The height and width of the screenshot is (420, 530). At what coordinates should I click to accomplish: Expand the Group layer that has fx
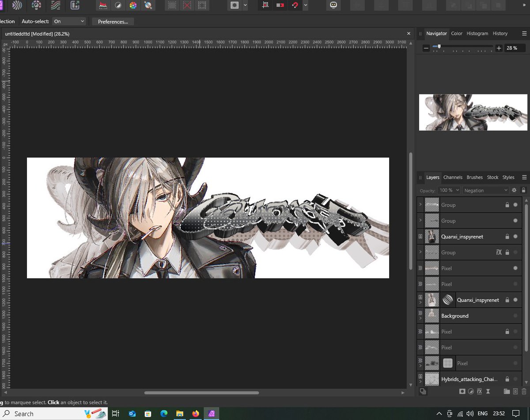(x=420, y=252)
